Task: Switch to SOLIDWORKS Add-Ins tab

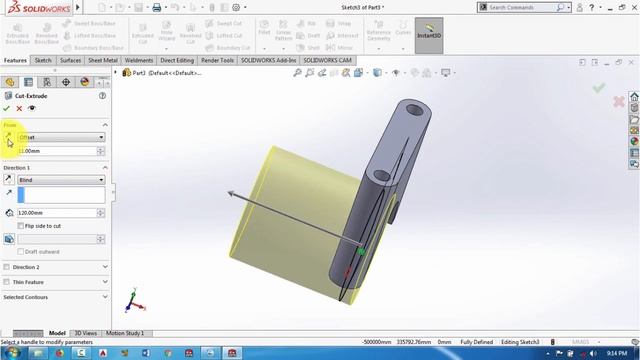Action: [268, 60]
